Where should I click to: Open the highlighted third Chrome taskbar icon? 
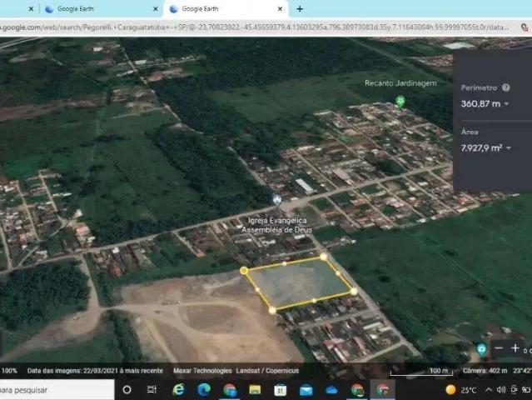383,390
